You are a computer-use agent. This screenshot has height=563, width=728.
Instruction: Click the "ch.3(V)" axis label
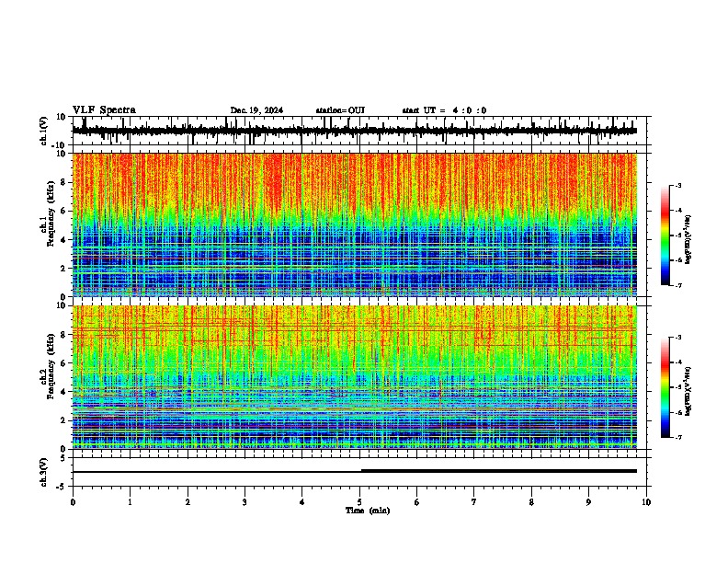click(44, 472)
